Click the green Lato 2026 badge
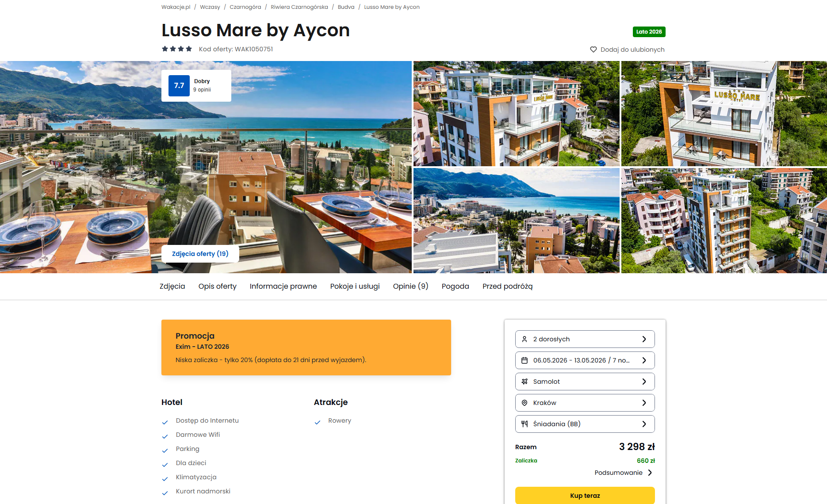 pyautogui.click(x=649, y=32)
